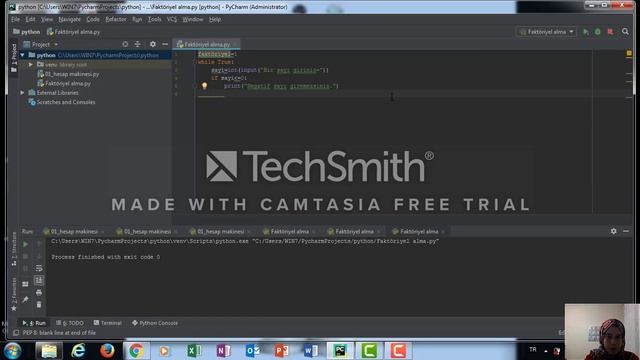This screenshot has height=360, width=640.
Task: Open the Windows Start menu
Action: pyautogui.click(x=13, y=351)
